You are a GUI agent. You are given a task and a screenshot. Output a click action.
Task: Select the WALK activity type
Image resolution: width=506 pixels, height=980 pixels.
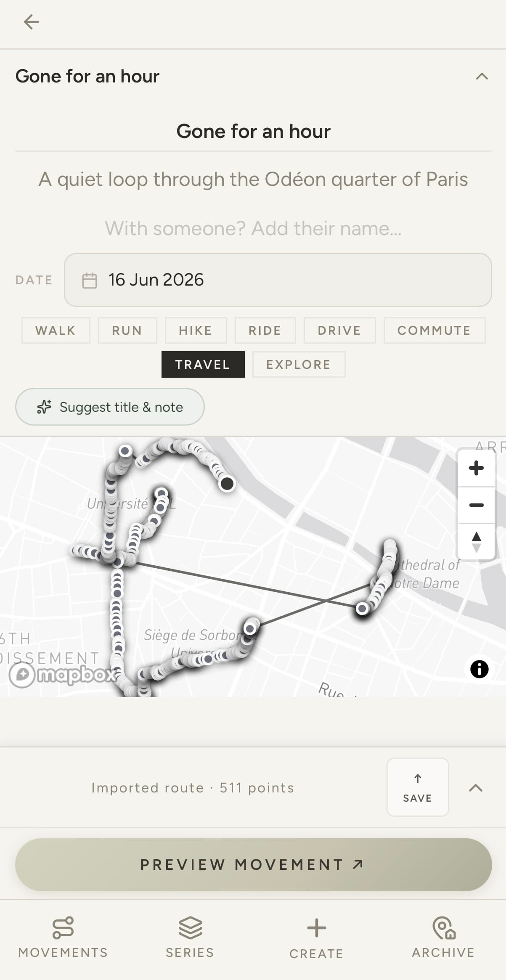tap(56, 331)
